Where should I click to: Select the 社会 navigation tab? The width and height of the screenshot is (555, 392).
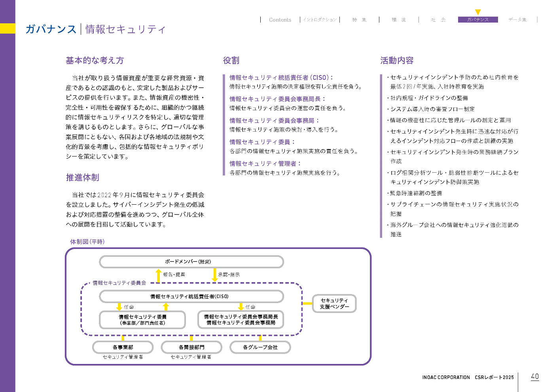pos(438,20)
